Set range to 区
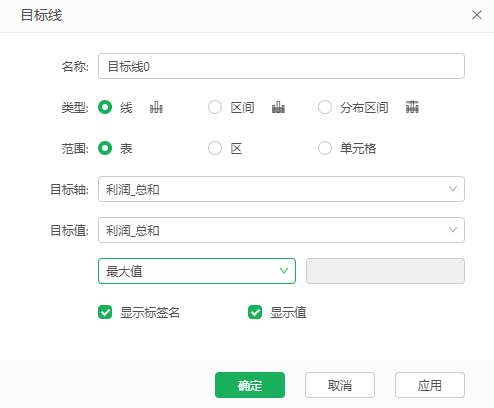Image resolution: width=494 pixels, height=408 pixels. pyautogui.click(x=215, y=148)
